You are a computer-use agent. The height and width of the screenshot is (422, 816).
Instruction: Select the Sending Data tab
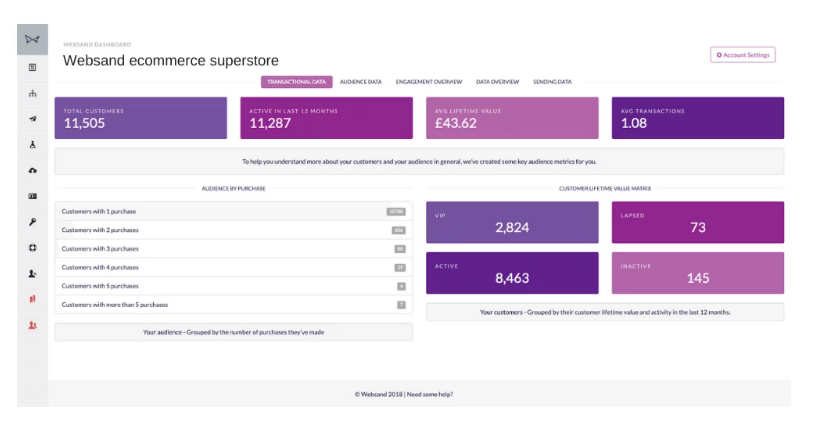pos(552,82)
